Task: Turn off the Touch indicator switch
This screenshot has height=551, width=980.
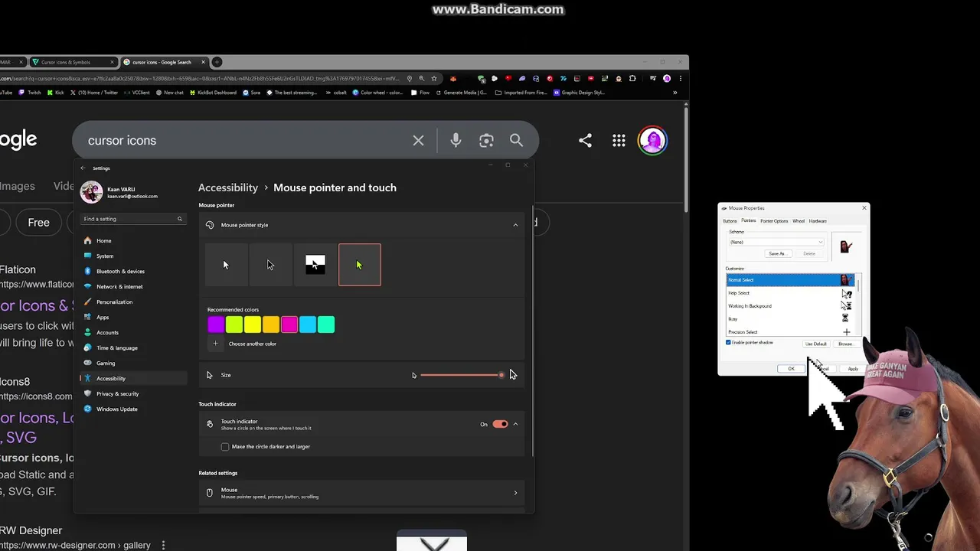Action: tap(500, 424)
